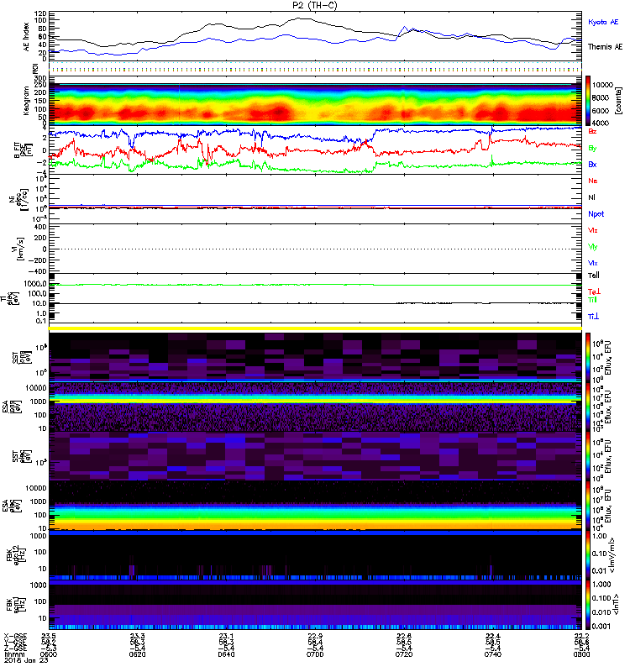Click the "22.2" X-GSE position value
The image size is (630, 672).
[x=581, y=636]
